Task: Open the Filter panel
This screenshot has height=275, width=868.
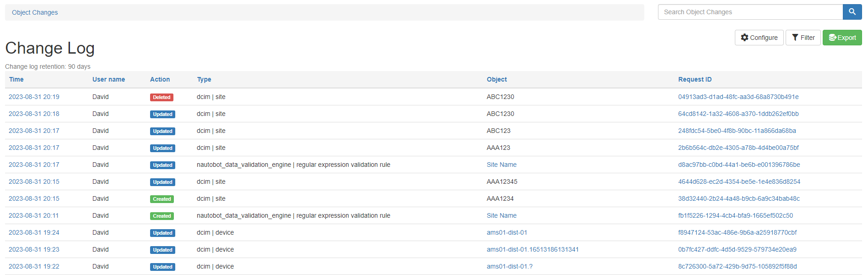Action: click(803, 38)
